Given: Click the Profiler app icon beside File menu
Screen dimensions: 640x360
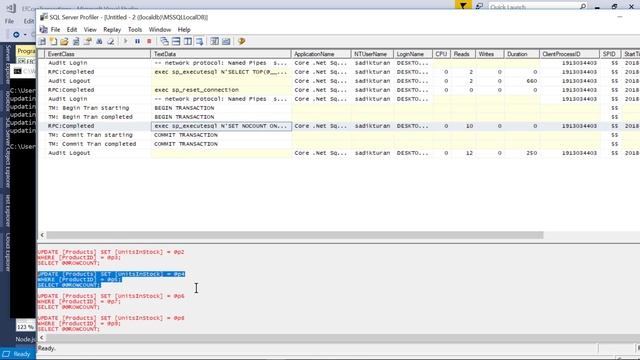Looking at the screenshot, I should pos(44,29).
